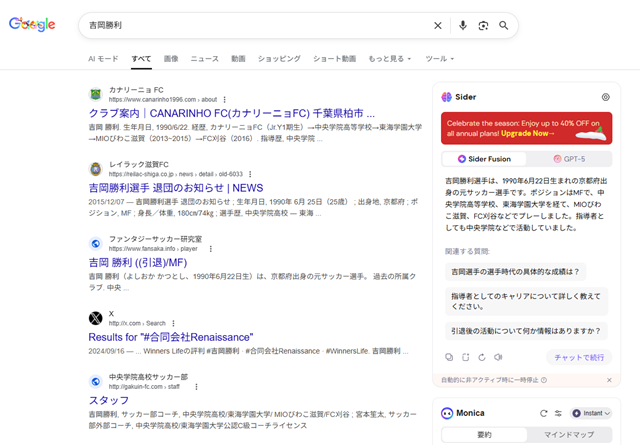Click the Google logo

coord(32,25)
